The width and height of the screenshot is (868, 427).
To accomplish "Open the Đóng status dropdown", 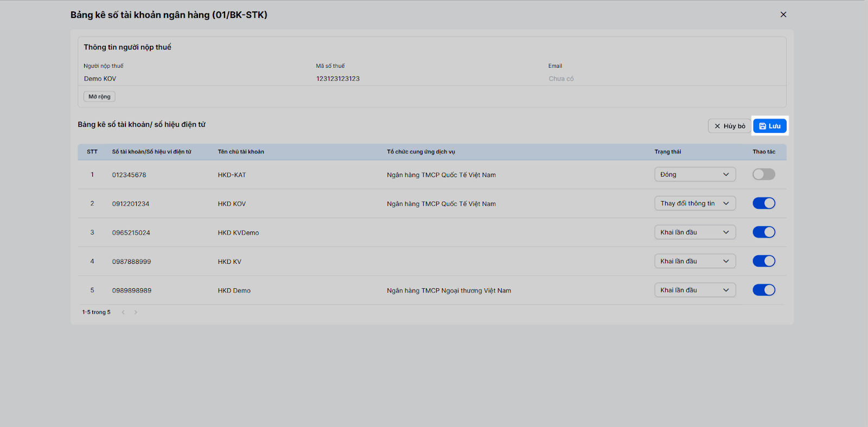I will [695, 174].
